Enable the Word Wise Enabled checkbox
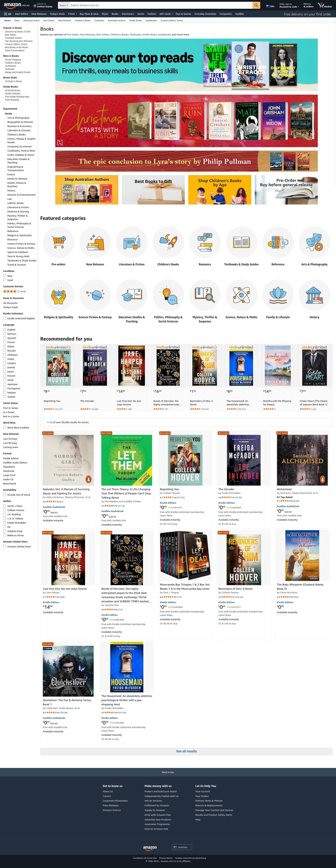The width and height of the screenshot is (336, 868). point(5,428)
